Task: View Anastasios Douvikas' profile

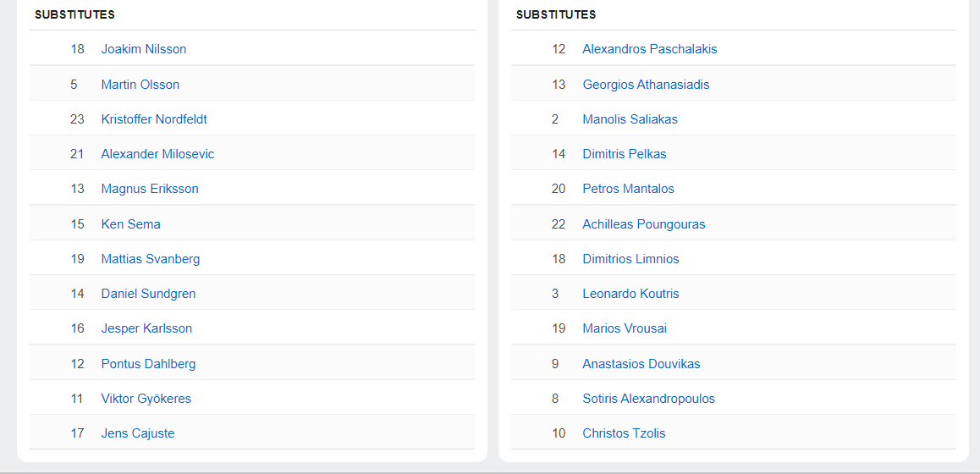Action: click(641, 364)
